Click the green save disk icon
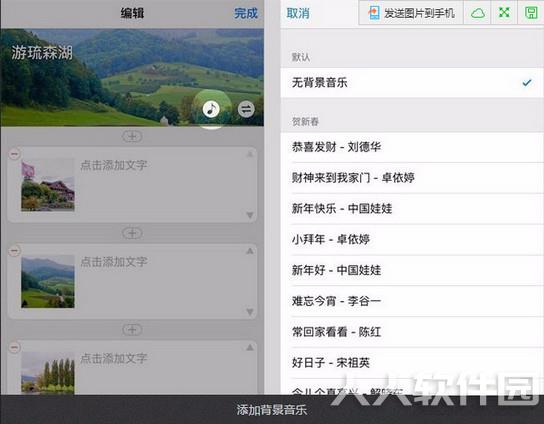The image size is (544, 424). pos(531,13)
